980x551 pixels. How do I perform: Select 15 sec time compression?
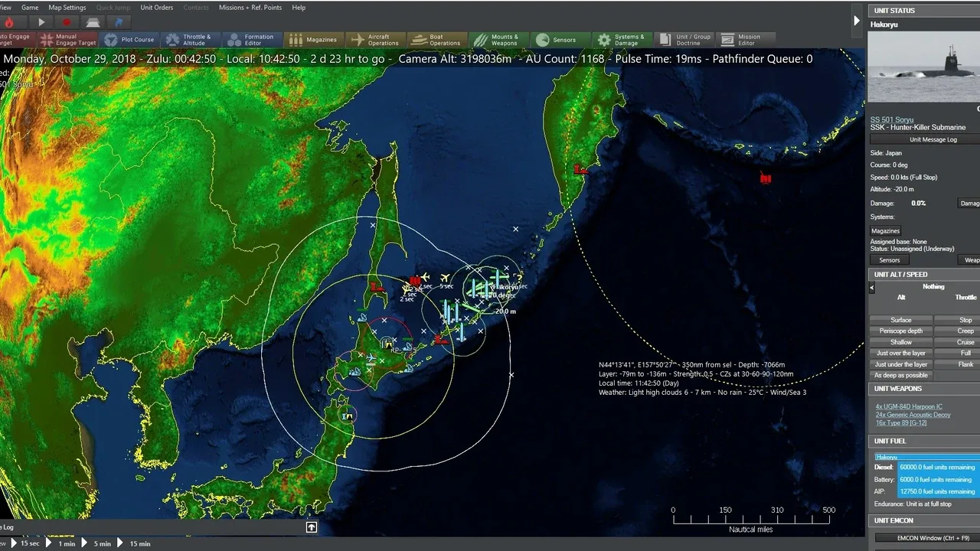tap(24, 543)
